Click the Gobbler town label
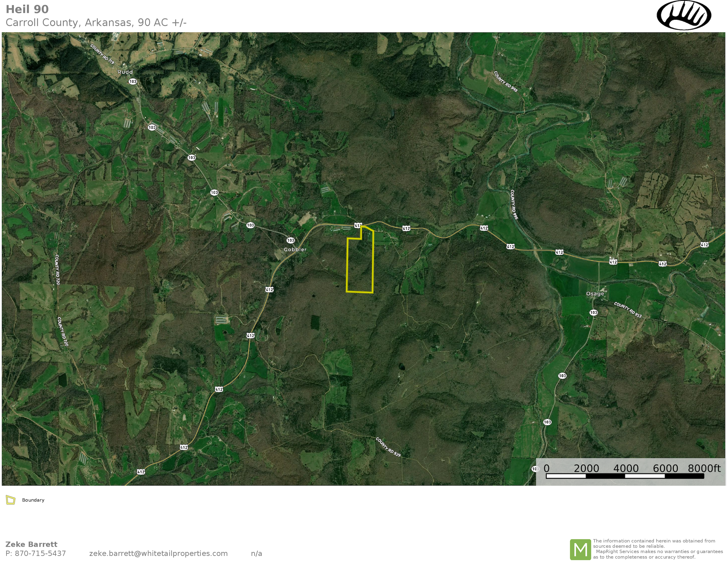728x563 pixels. (295, 249)
